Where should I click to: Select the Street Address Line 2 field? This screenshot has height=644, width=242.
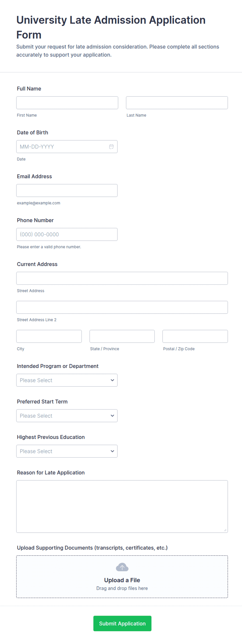pos(122,307)
